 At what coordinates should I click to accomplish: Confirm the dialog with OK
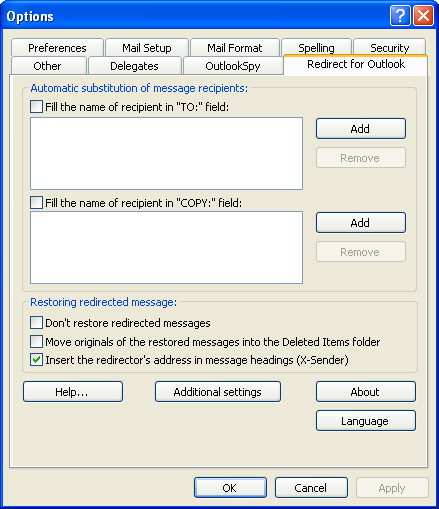click(230, 488)
